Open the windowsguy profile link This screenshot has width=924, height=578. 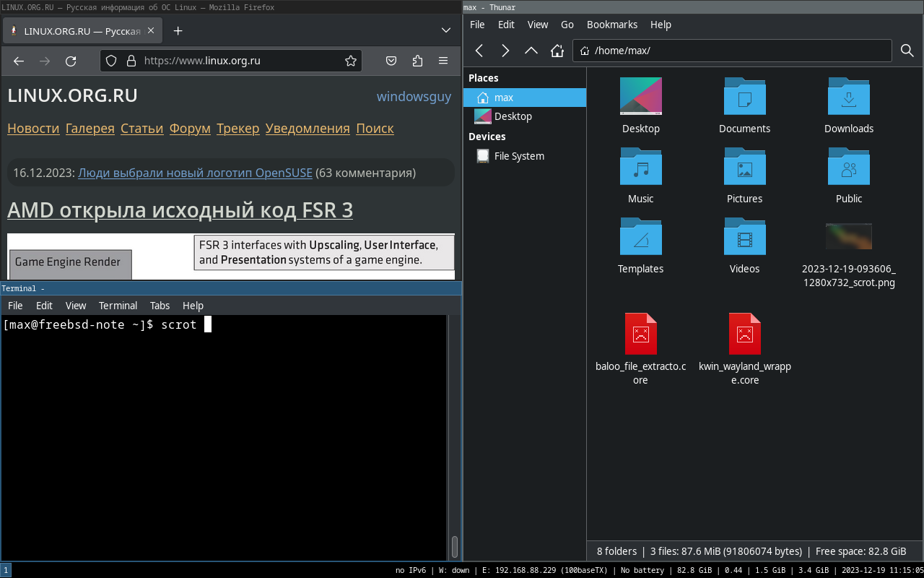[x=414, y=97]
